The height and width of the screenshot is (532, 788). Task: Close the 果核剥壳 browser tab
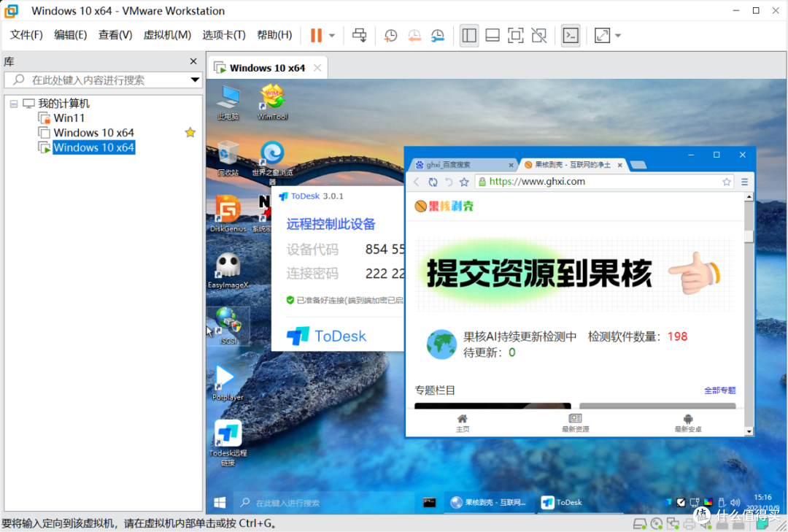(620, 165)
